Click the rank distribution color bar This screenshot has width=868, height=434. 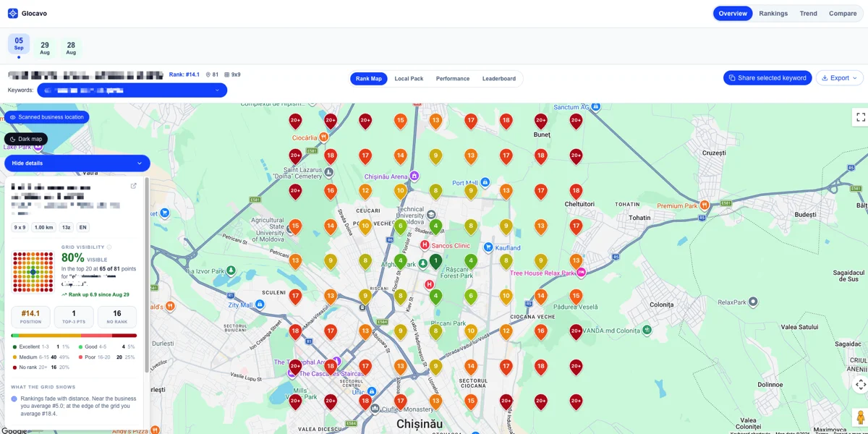(74, 336)
